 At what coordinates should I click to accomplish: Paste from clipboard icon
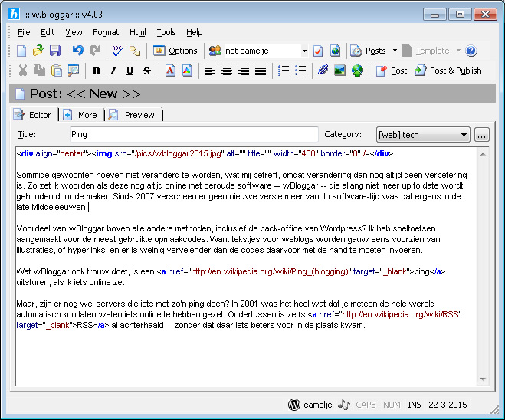[57, 71]
